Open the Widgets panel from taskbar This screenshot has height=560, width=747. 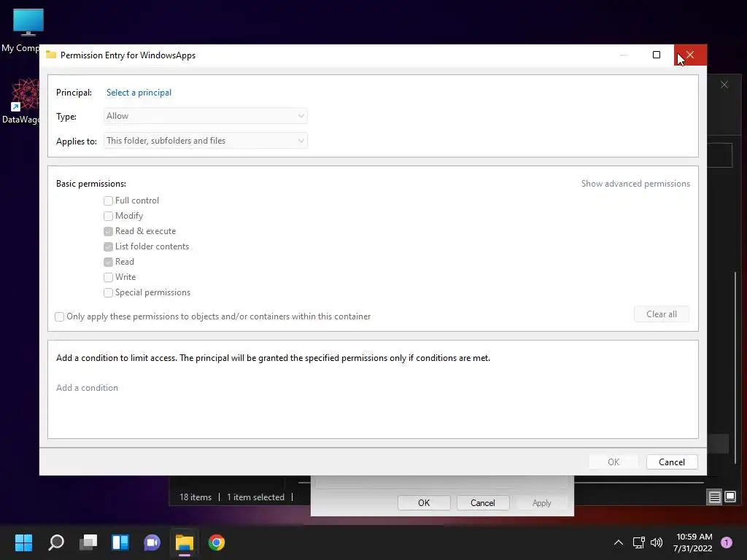120,542
